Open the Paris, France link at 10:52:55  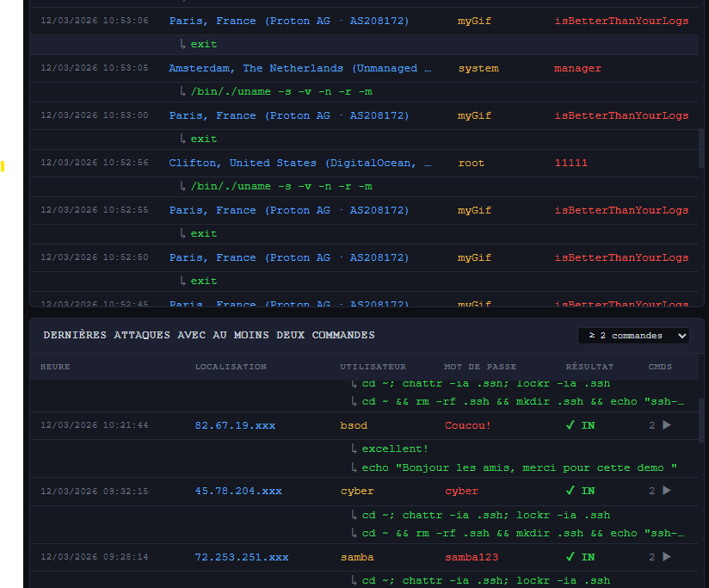point(289,210)
